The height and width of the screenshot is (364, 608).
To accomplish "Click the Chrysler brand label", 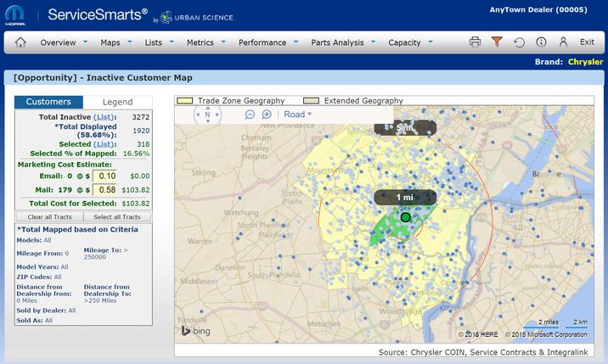I will 586,62.
